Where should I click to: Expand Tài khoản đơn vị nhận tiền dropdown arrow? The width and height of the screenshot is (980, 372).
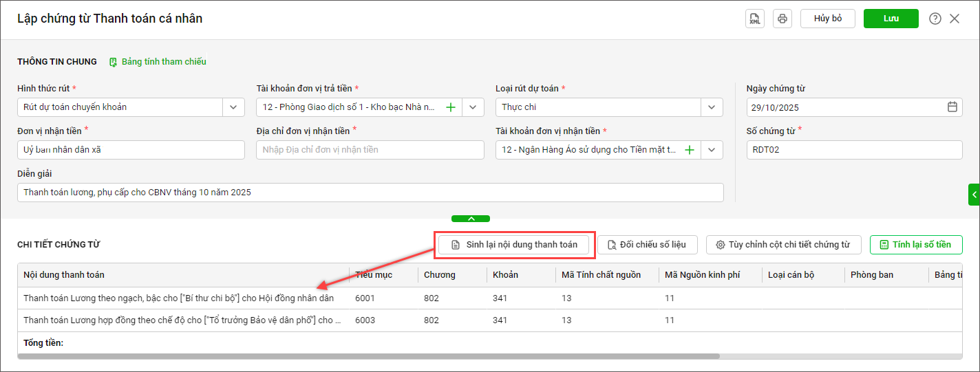(712, 150)
